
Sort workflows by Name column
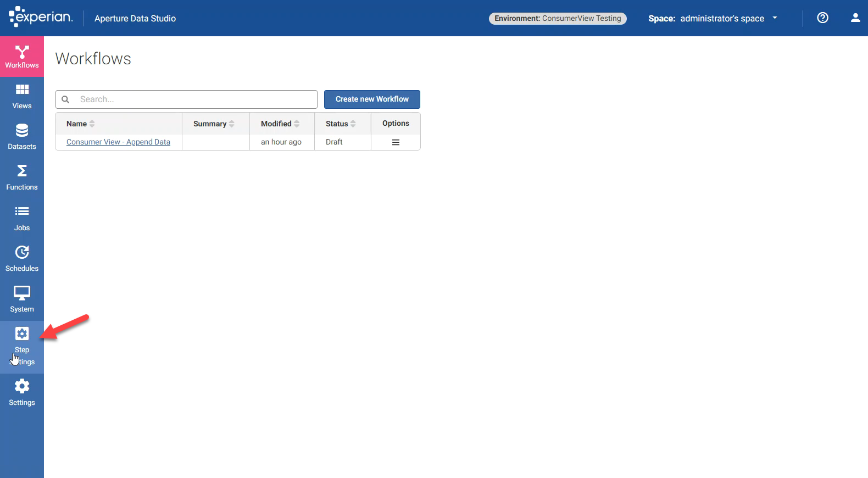(81, 124)
